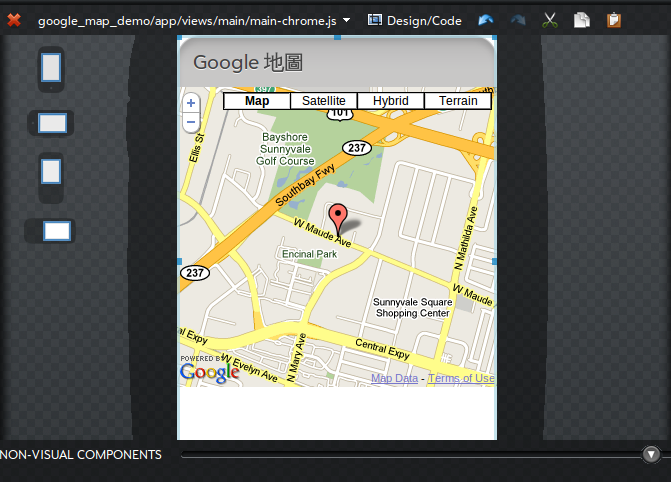The image size is (671, 482).
Task: Click the Southbay Fwy road label
Action: [305, 185]
